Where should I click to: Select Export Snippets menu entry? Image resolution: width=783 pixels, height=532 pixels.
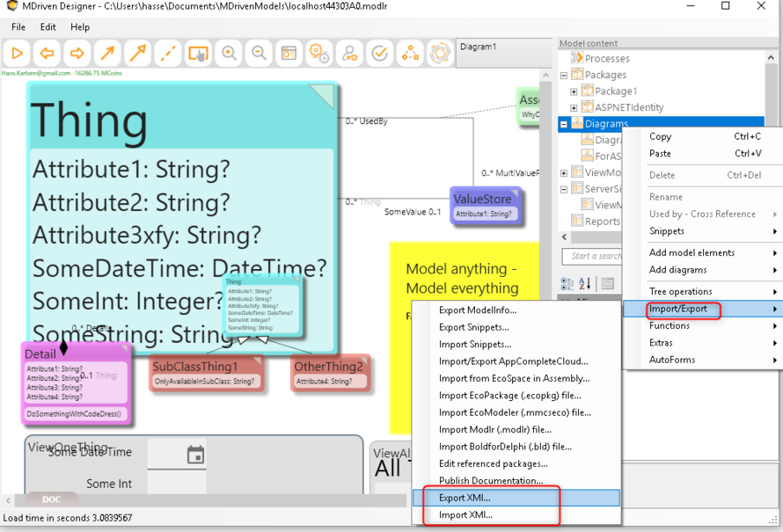[474, 327]
